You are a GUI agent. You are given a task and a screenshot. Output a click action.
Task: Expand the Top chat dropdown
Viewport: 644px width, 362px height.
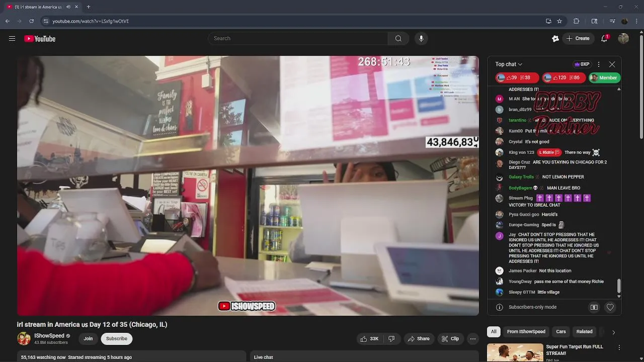click(509, 64)
